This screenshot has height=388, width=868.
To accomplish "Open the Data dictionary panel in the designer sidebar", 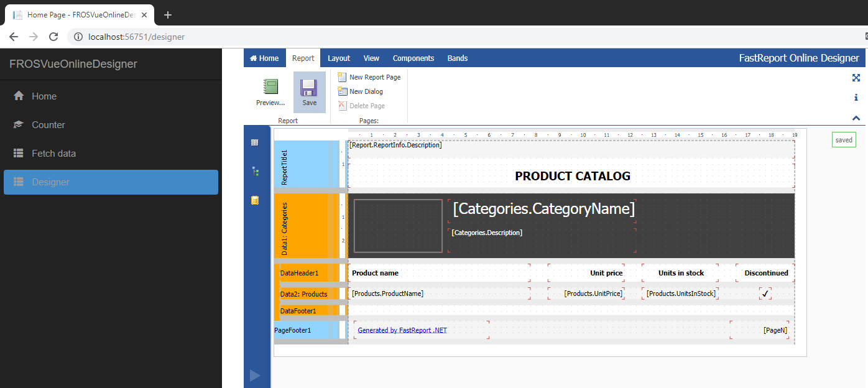I will point(255,201).
